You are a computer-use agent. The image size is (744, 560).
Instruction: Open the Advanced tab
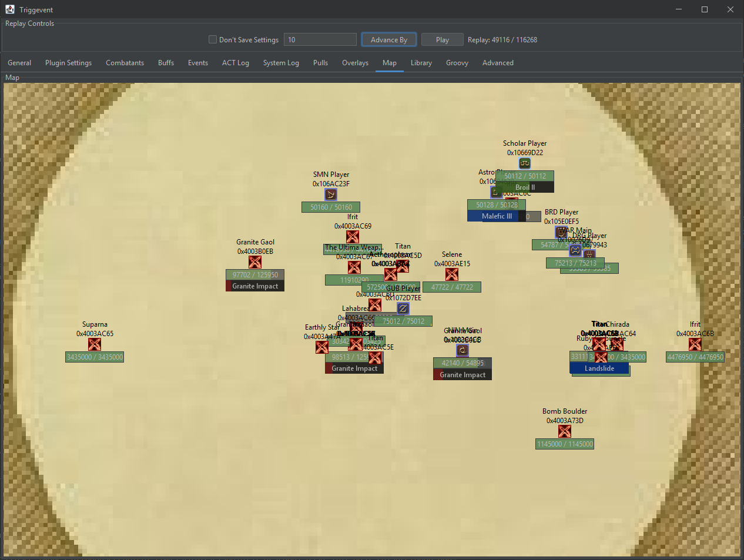coord(498,63)
